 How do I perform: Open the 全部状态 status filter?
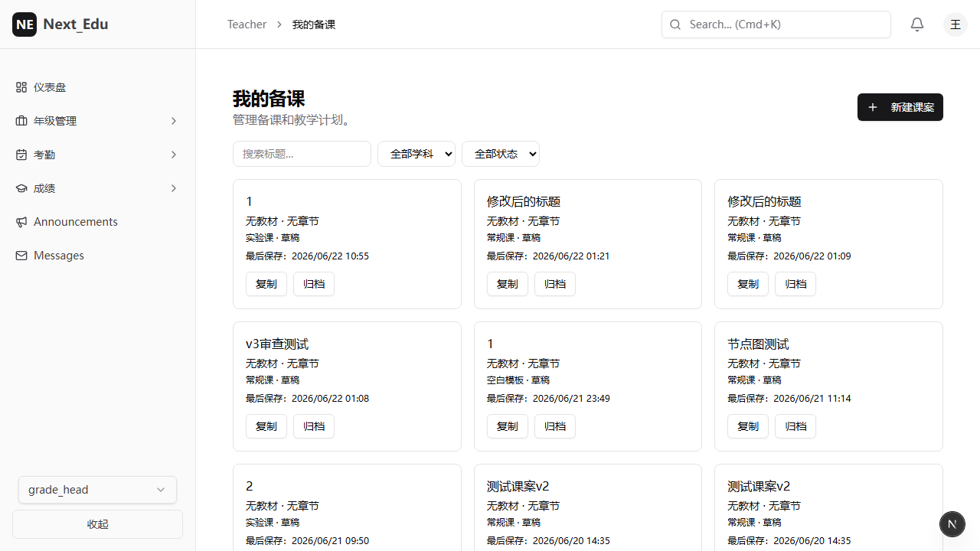click(501, 154)
